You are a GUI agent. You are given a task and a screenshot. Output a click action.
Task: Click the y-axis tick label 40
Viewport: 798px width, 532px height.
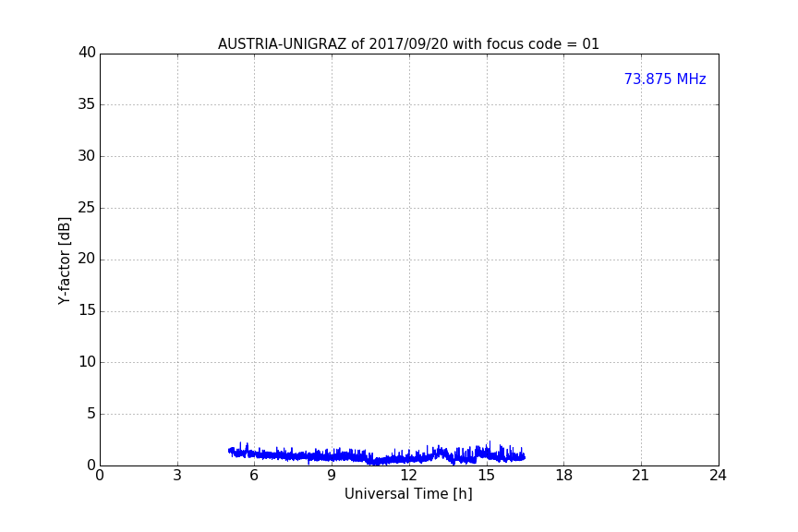click(x=87, y=53)
